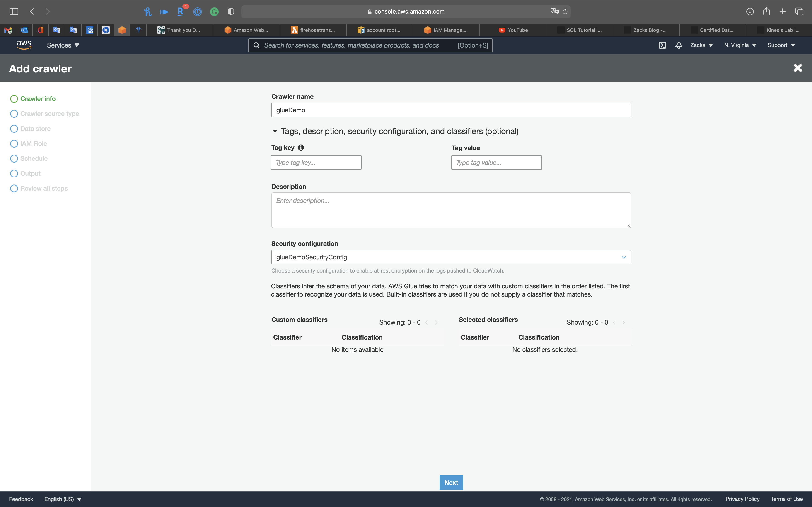Open the Security configuration dropdown
This screenshot has height=507, width=812.
(451, 257)
